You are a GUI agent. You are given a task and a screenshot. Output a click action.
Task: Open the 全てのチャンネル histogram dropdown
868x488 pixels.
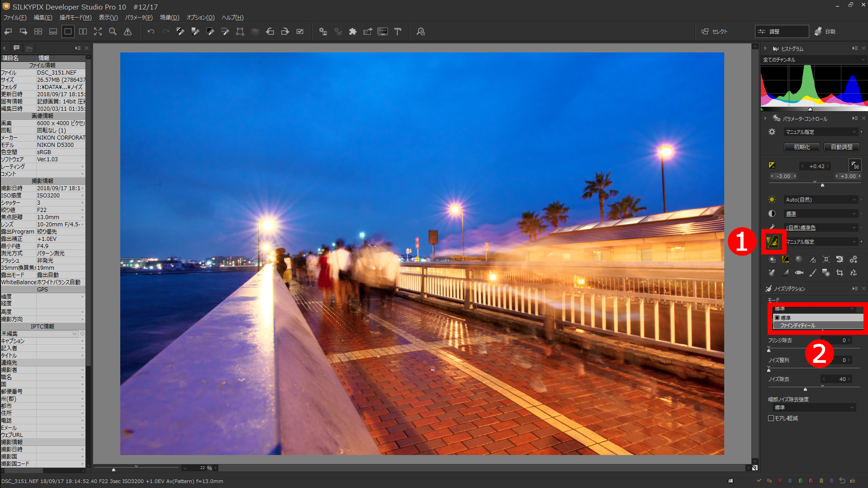814,60
